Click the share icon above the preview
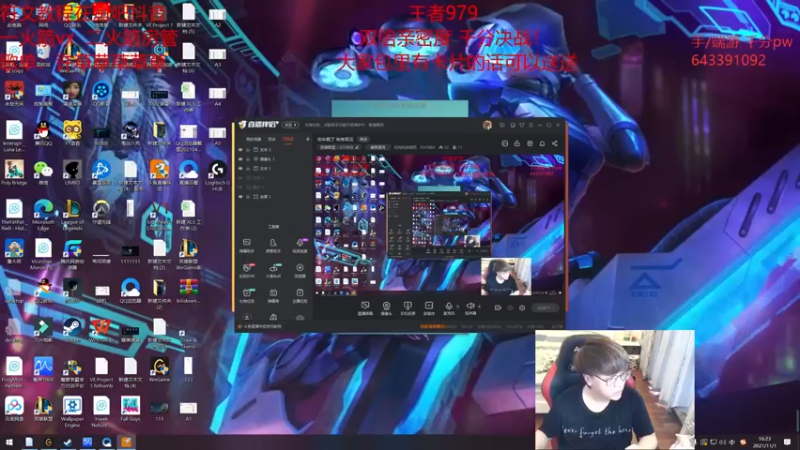The height and width of the screenshot is (450, 800). tap(555, 143)
